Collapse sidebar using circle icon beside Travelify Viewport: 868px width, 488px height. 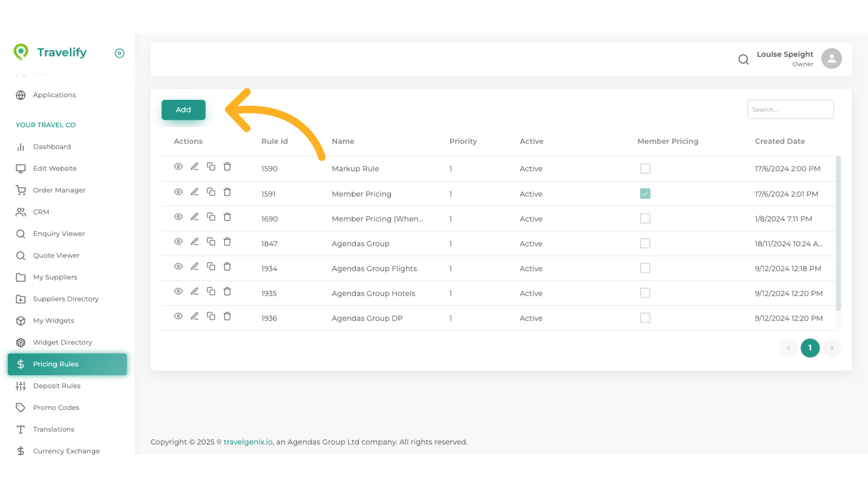[x=119, y=53]
